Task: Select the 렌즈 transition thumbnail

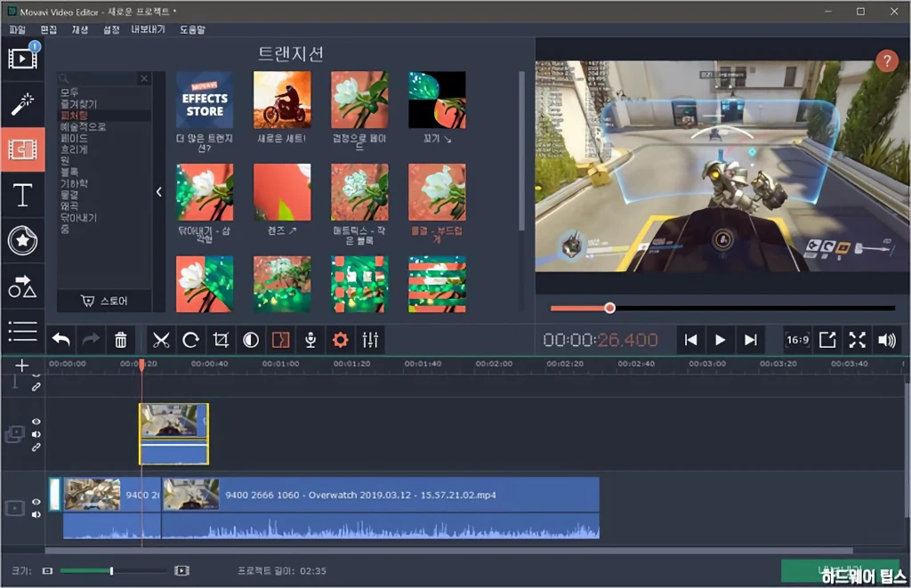Action: [x=282, y=192]
